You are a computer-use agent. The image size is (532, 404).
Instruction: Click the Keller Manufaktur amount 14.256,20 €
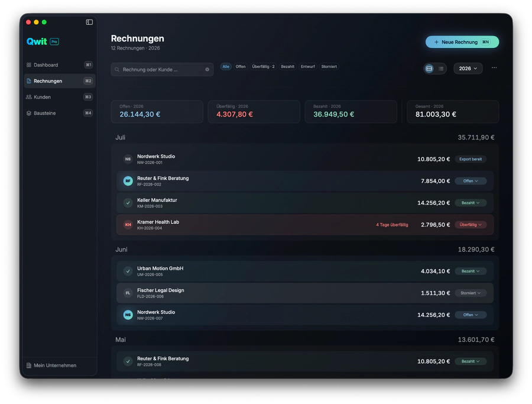click(434, 203)
